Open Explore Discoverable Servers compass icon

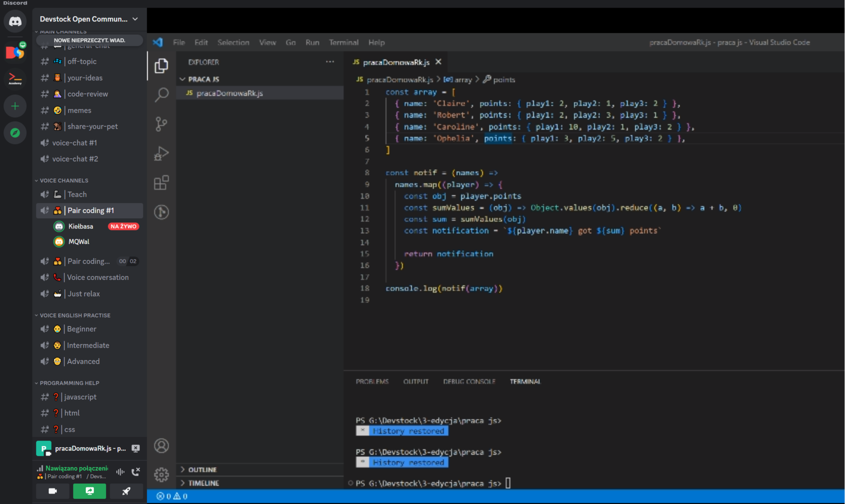(15, 133)
